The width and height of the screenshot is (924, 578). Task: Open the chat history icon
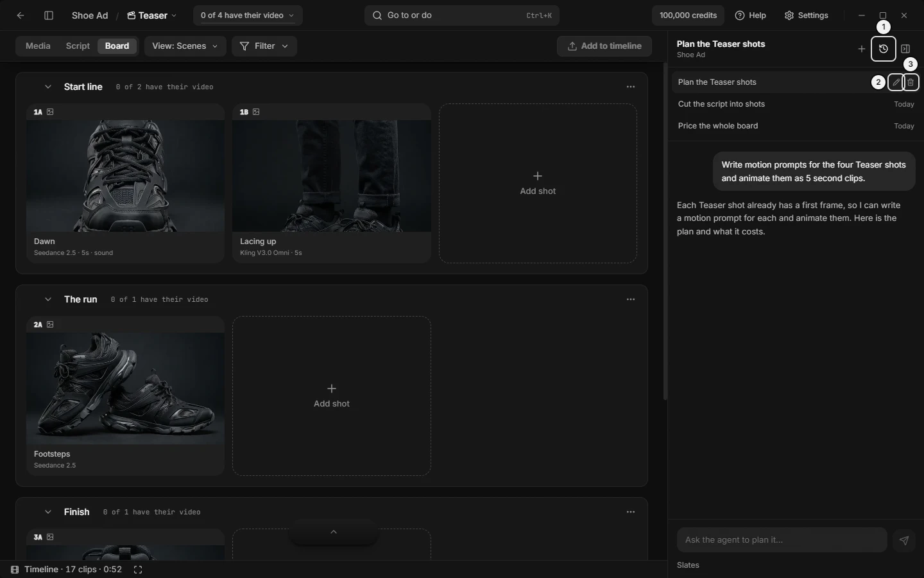coord(884,49)
